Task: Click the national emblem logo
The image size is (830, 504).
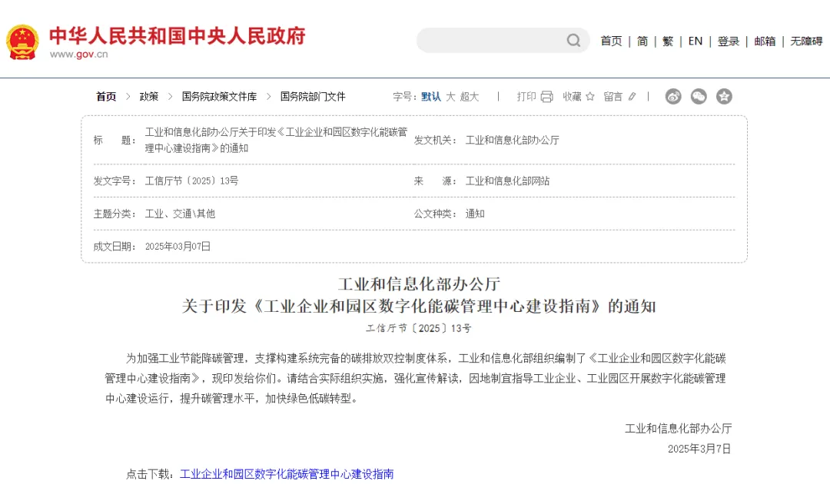Action: click(22, 41)
